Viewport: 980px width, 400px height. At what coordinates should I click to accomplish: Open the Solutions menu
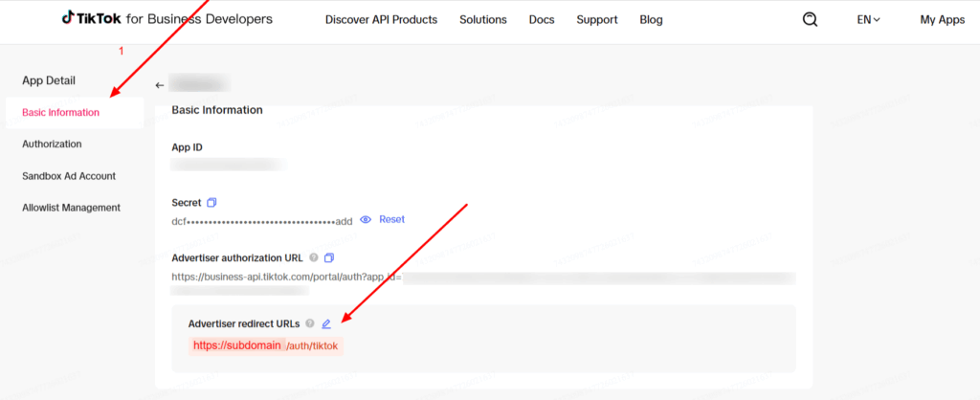tap(483, 19)
